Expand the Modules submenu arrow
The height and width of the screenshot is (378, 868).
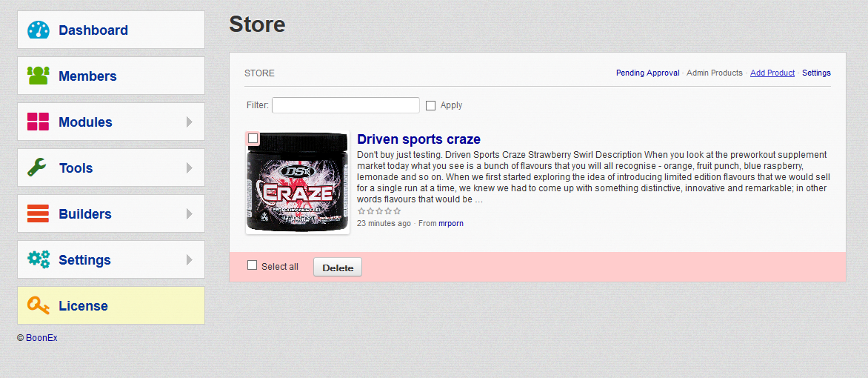(190, 122)
